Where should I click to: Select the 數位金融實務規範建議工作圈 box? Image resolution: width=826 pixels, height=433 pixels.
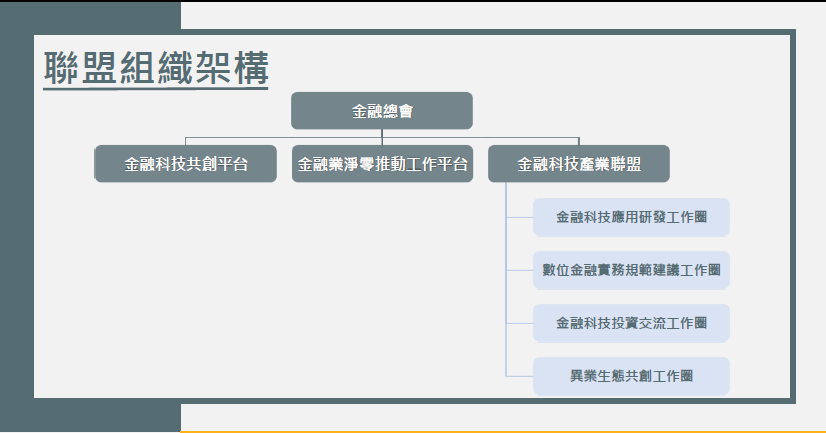(631, 270)
